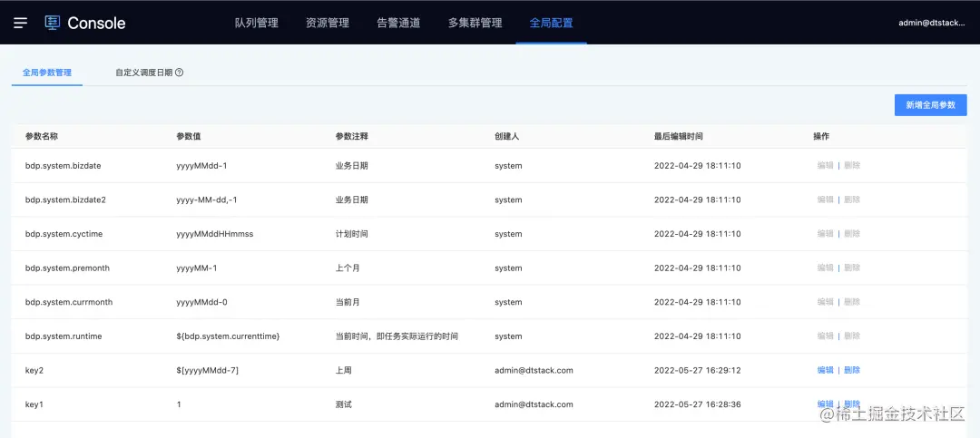The image size is (980, 438).
Task: Click the 新增全局参数 button
Action: pos(931,105)
